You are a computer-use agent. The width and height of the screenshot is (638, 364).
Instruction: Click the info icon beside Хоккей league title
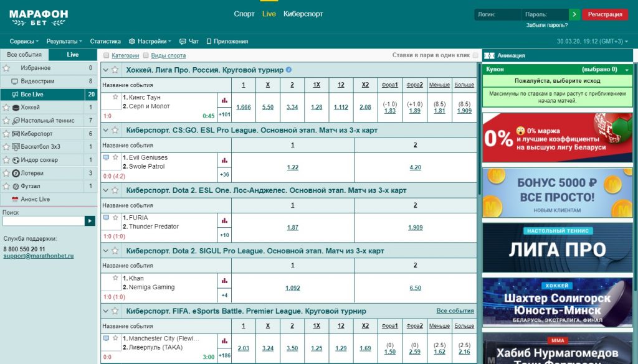pos(288,70)
